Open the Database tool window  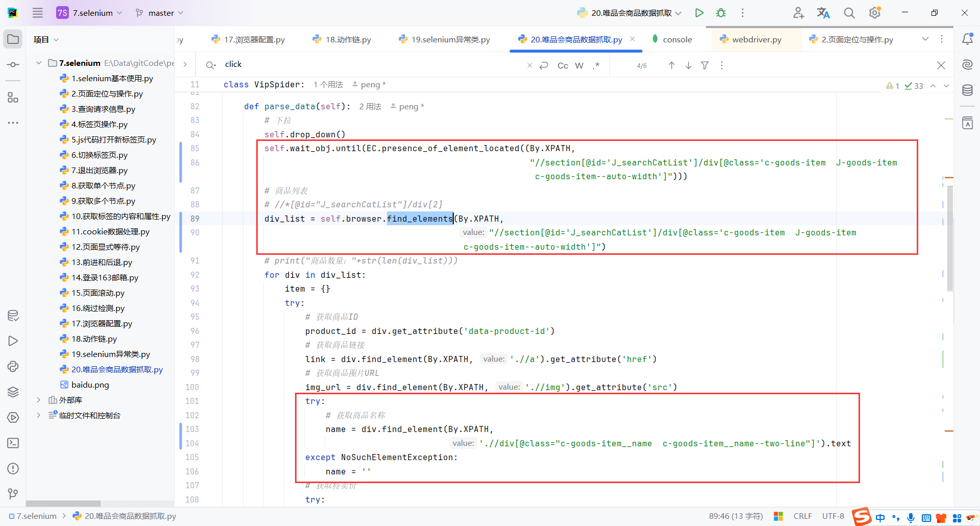[x=967, y=90]
